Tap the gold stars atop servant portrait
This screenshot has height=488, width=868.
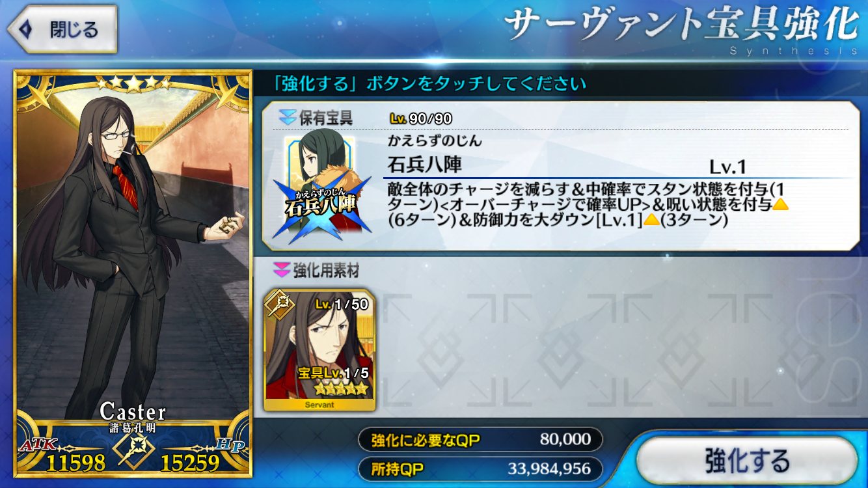coord(132,83)
